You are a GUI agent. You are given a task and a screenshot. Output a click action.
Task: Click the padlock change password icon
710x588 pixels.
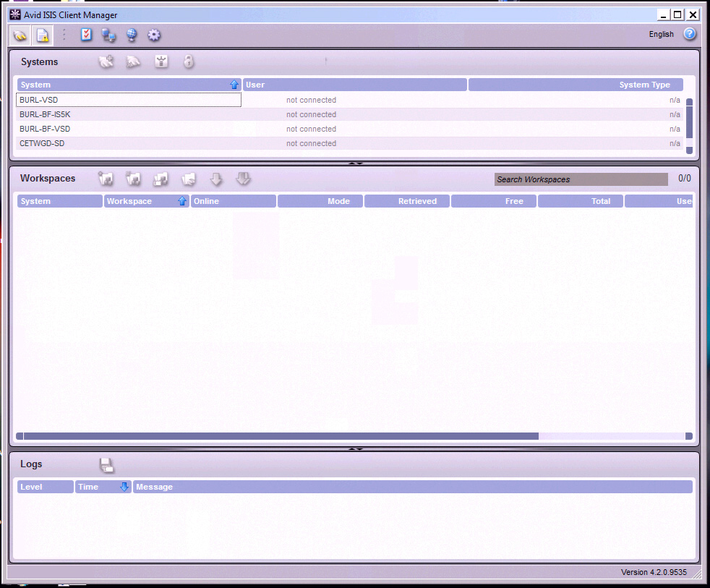[189, 61]
